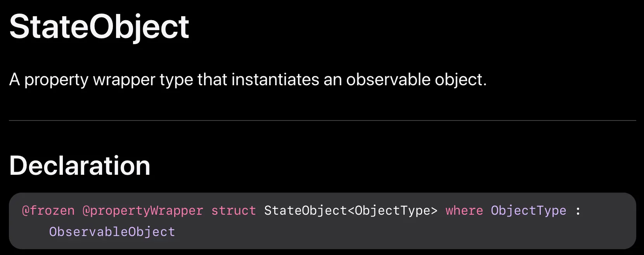Click the Declaration section heading
Viewport: 644px width, 255px height.
pos(80,165)
